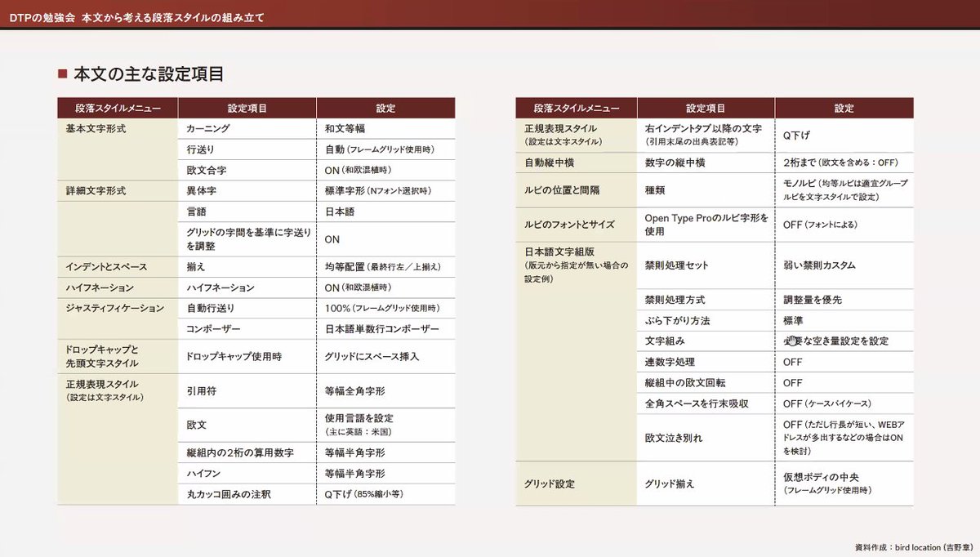Click the 'カーニング' setting item
The width and height of the screenshot is (980, 557).
(x=208, y=129)
